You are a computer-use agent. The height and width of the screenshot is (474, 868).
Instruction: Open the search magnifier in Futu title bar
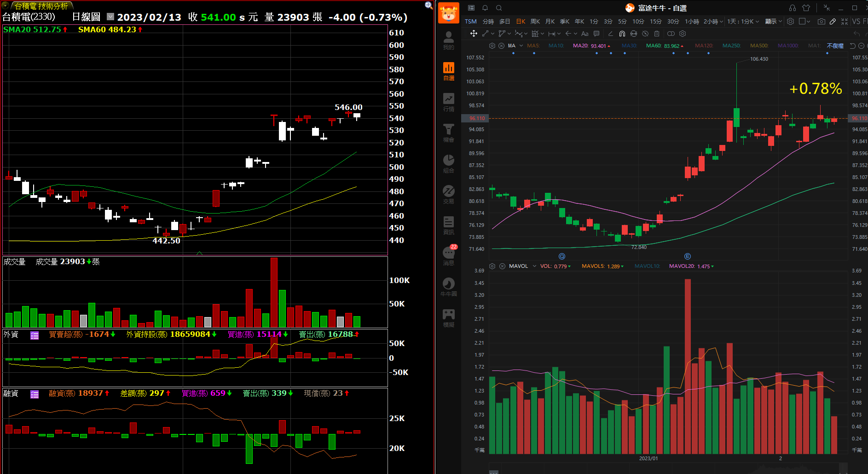point(499,8)
